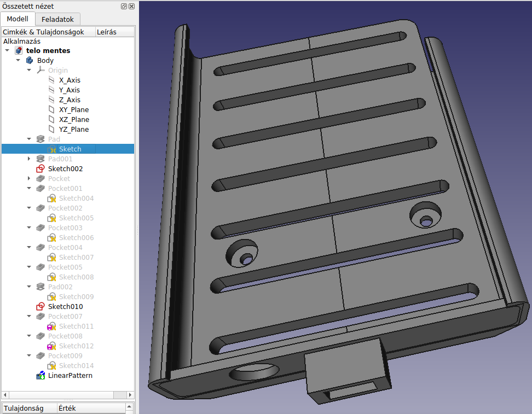Select Sketch008 in the tree

[76, 277]
